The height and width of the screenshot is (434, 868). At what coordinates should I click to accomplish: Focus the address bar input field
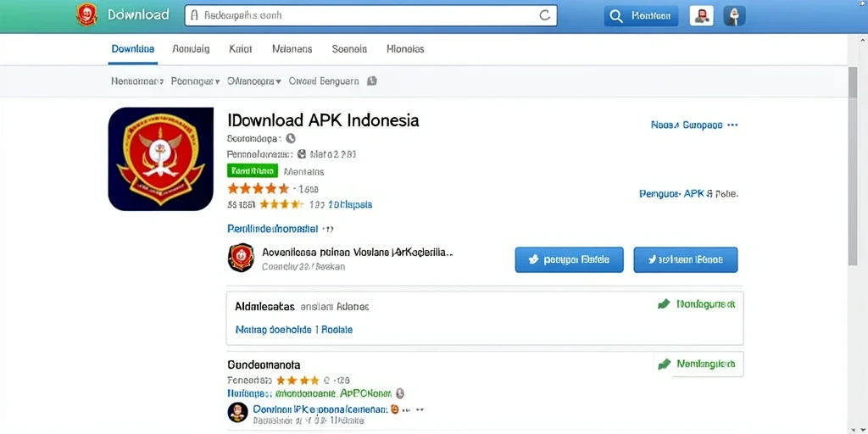pyautogui.click(x=371, y=15)
